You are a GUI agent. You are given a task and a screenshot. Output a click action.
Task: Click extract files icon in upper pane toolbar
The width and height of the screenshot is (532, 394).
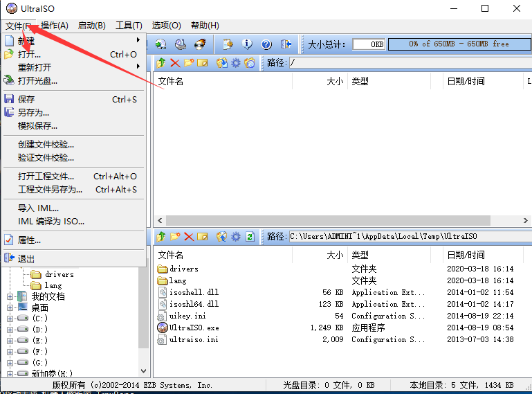222,63
